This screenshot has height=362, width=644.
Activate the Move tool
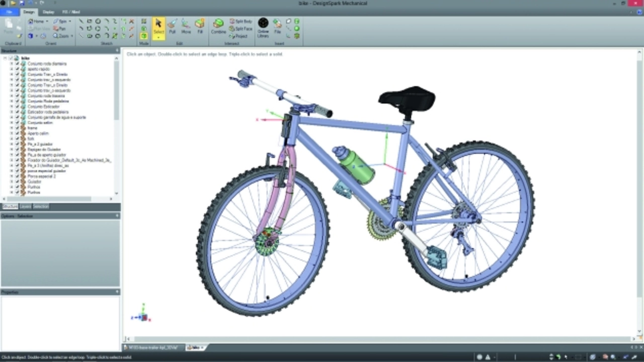pos(186,27)
